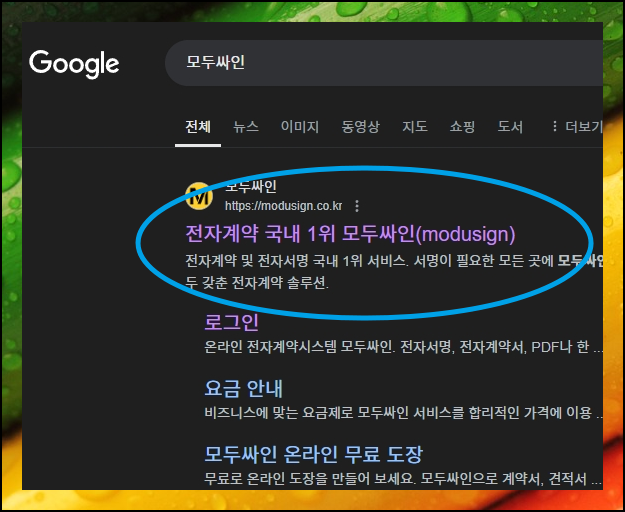
Task: Click the snippet text starting 전자계약 및 전자서명
Action: coord(394,272)
